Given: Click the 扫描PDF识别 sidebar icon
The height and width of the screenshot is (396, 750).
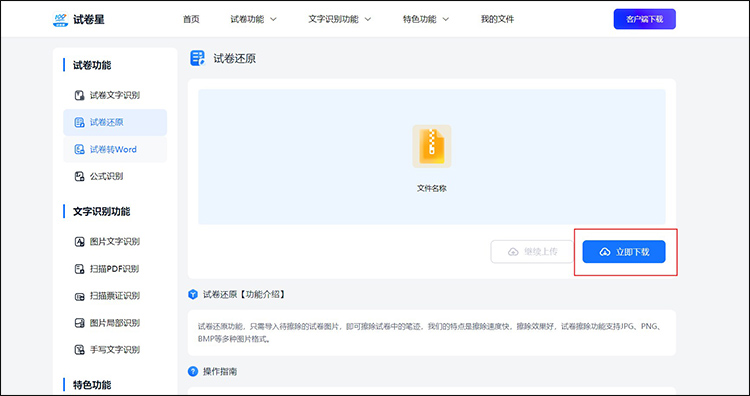Looking at the screenshot, I should pos(79,269).
